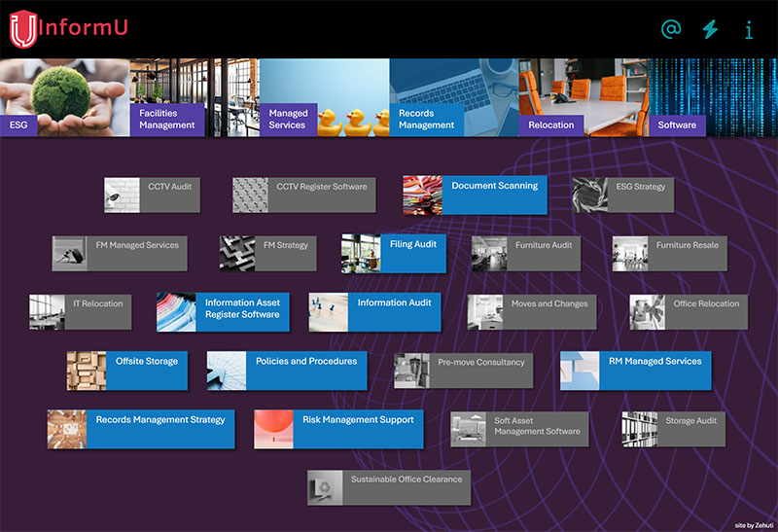Viewport: 778px width, 532px height.
Task: Follow the 'site by Zehuti' link
Action: tap(754, 524)
